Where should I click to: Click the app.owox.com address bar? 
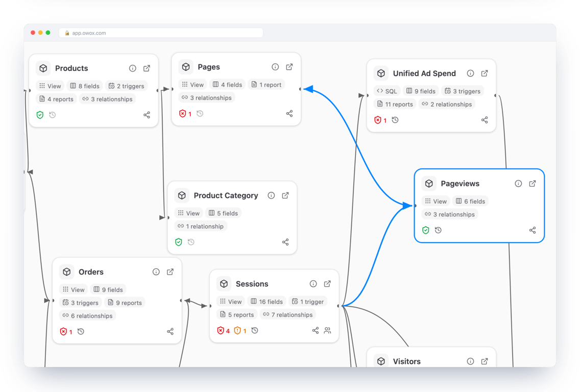(161, 33)
